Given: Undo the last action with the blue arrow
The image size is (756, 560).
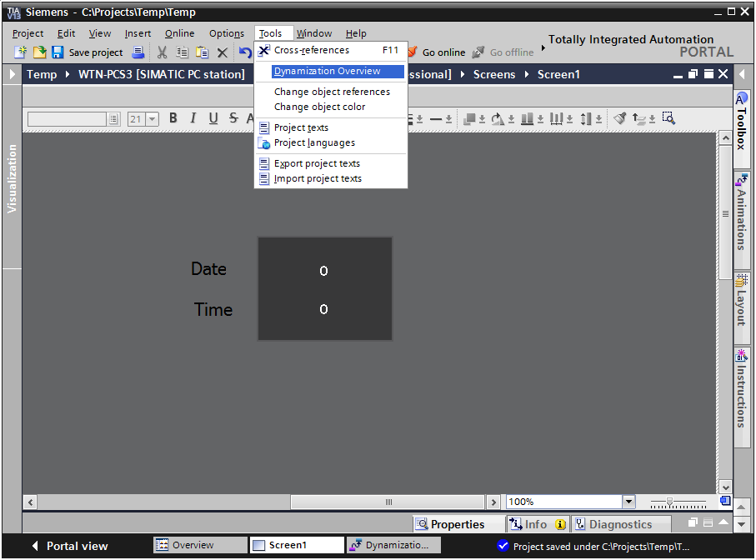Looking at the screenshot, I should tap(245, 52).
